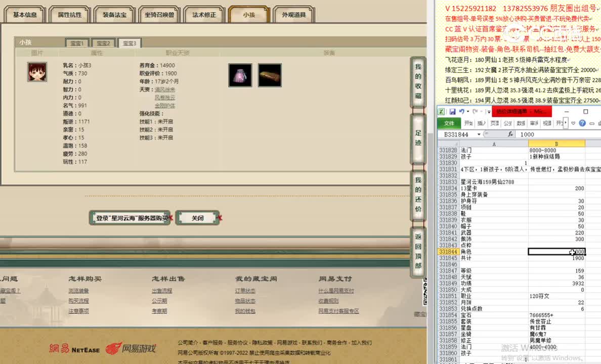
Task: Switch to the 宝宝1 child tab
Action: pyautogui.click(x=77, y=43)
